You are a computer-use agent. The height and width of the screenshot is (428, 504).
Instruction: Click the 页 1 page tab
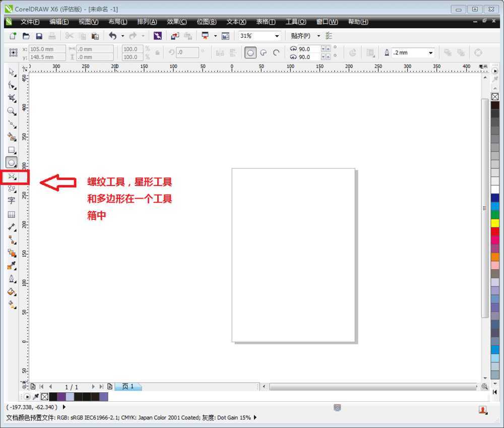[128, 386]
